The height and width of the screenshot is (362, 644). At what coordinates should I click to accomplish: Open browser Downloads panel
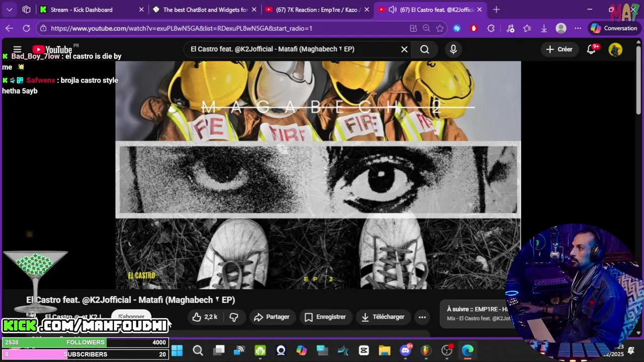[x=544, y=28]
